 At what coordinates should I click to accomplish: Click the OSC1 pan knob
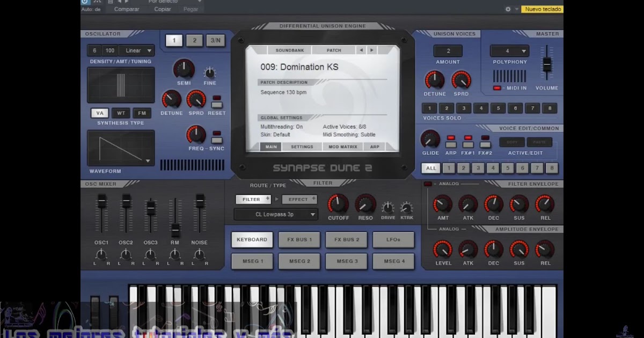click(x=101, y=254)
